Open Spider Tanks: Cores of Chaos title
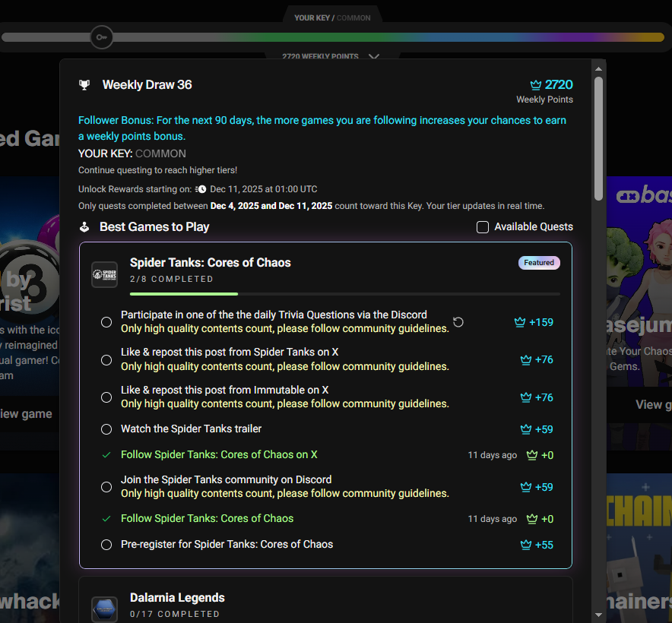672x623 pixels. (211, 263)
